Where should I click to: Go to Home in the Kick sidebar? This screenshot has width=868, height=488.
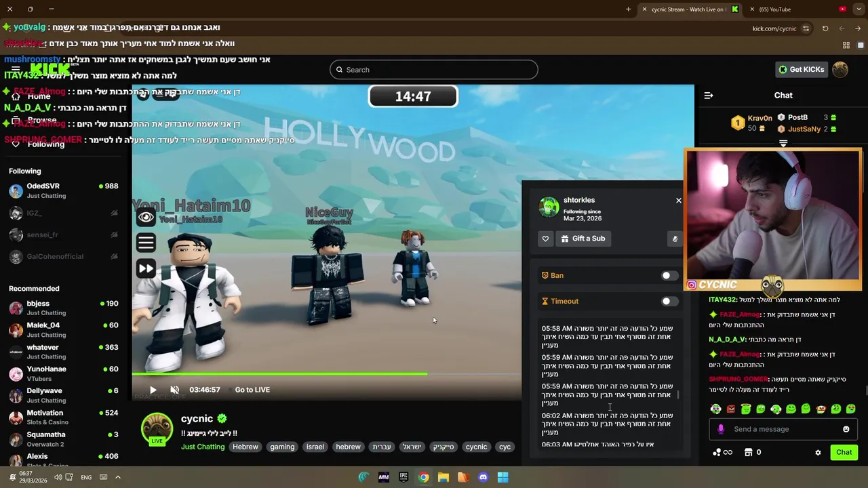click(x=39, y=96)
